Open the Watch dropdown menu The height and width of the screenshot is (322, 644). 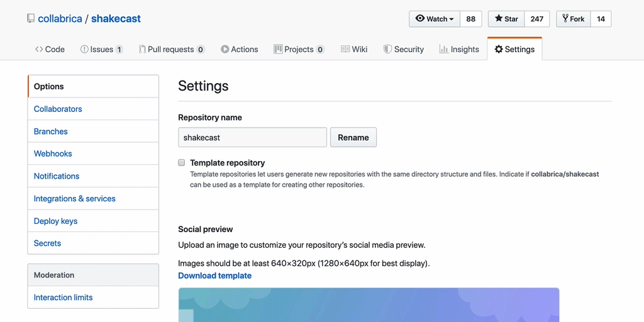point(435,19)
